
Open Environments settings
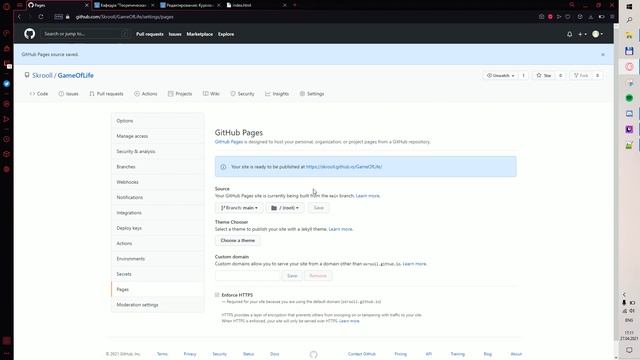pyautogui.click(x=158, y=259)
